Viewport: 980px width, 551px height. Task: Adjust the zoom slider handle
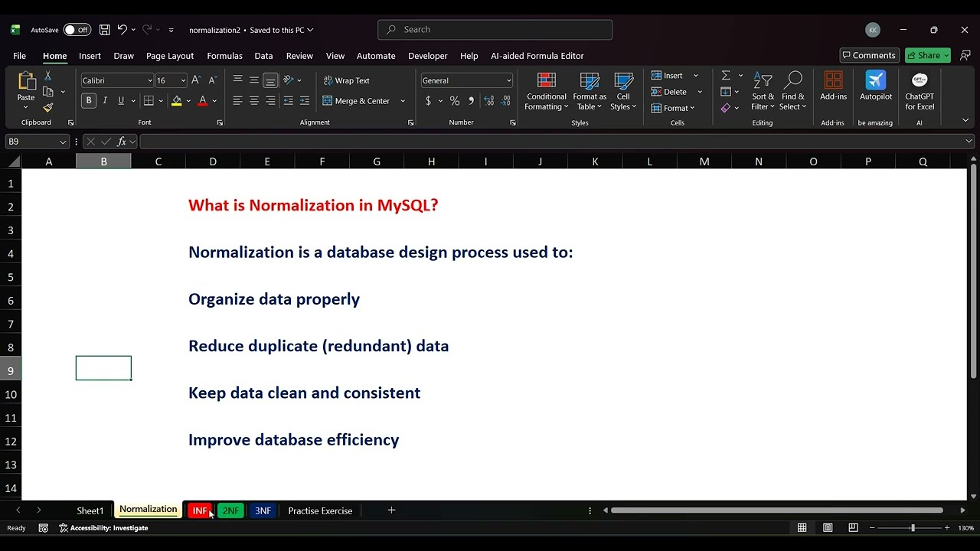[x=912, y=528]
